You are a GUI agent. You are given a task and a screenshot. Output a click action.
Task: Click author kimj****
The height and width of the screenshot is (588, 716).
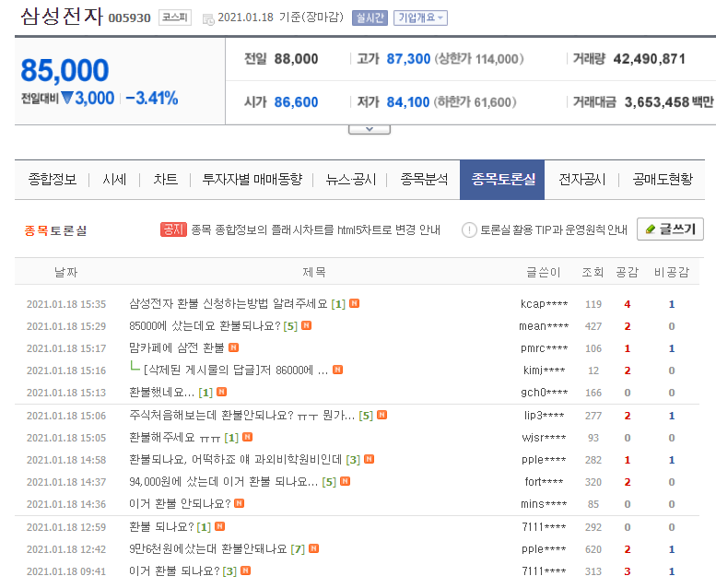click(544, 370)
